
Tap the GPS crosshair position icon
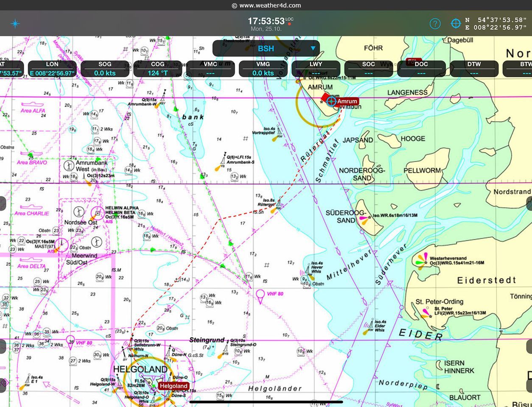coord(456,24)
